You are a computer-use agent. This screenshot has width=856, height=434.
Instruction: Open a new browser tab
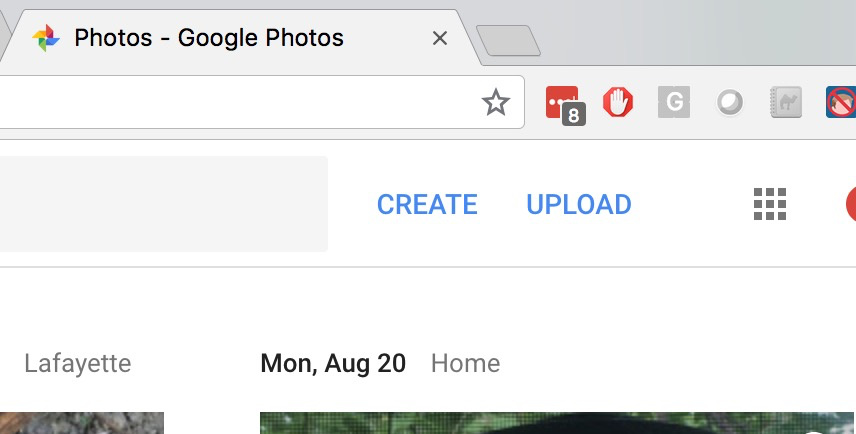(x=508, y=40)
